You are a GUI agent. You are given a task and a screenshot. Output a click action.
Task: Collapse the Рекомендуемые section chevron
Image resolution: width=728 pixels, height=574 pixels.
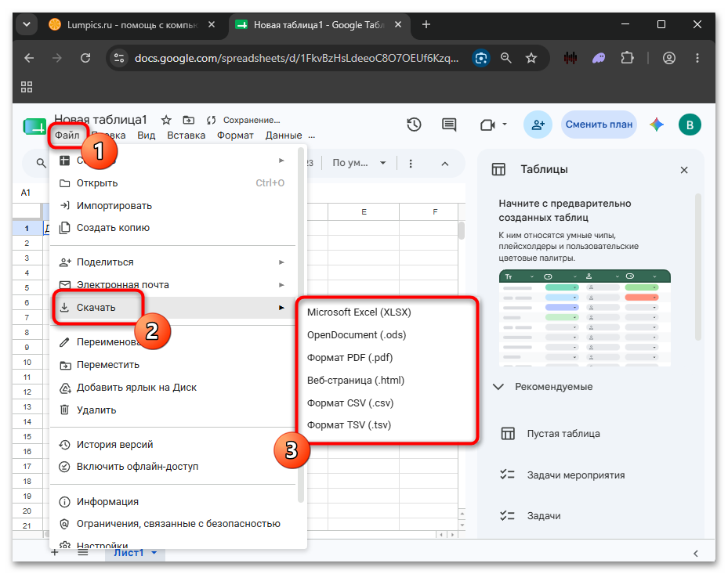point(498,387)
